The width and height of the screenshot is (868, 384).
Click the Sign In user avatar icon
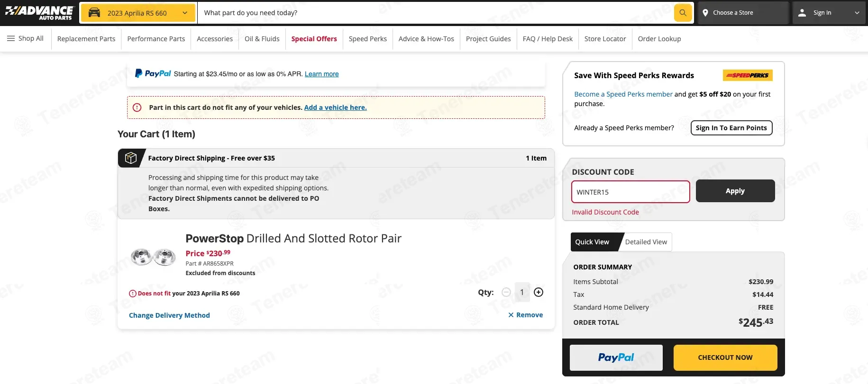point(802,13)
